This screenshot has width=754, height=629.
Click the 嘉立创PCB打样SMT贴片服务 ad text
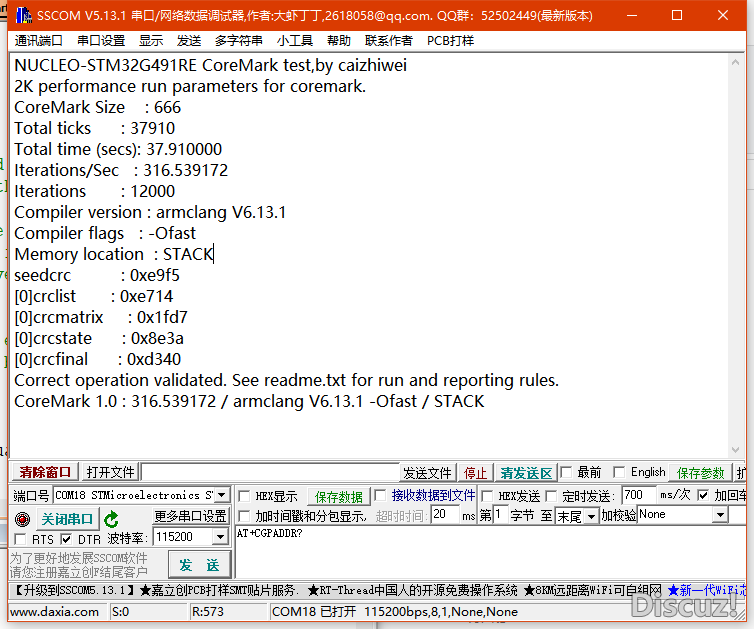(219, 590)
